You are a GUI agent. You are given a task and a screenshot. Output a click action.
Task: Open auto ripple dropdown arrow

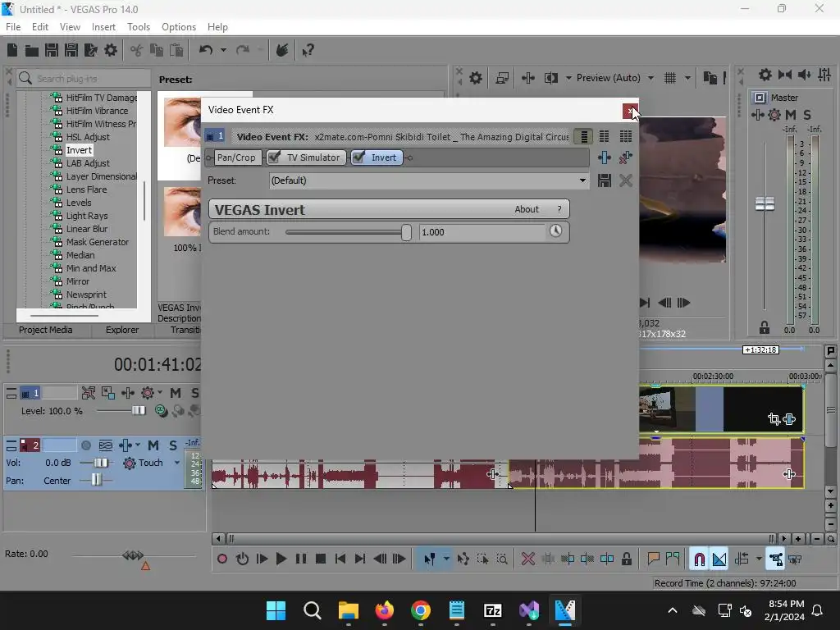[x=759, y=559]
